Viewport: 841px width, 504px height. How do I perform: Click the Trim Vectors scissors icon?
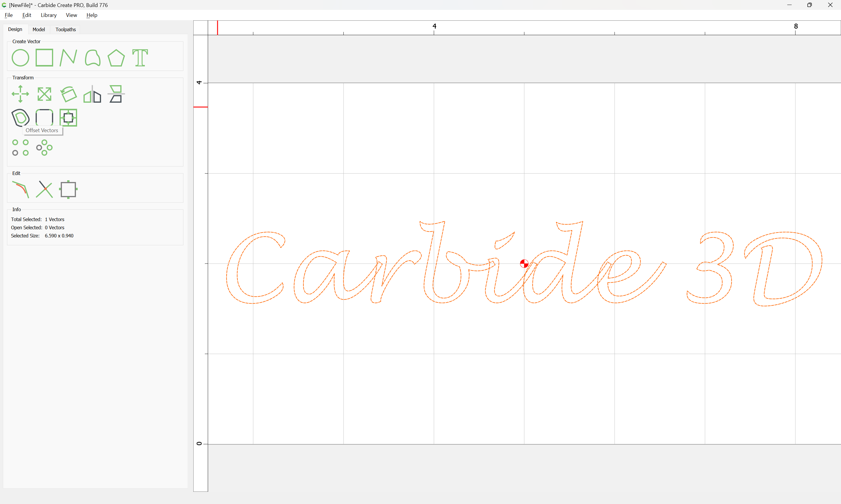tap(44, 189)
